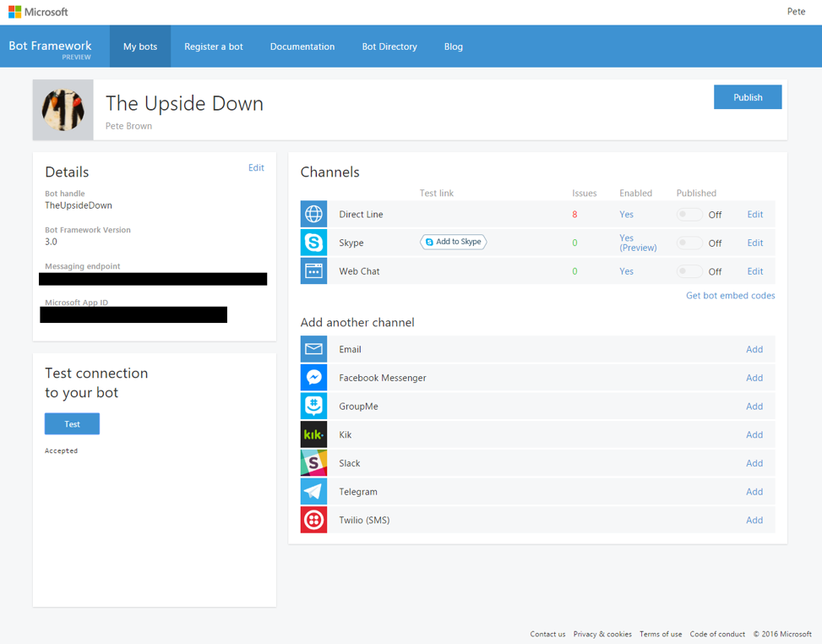Click the Telegram paper plane icon

point(313,491)
